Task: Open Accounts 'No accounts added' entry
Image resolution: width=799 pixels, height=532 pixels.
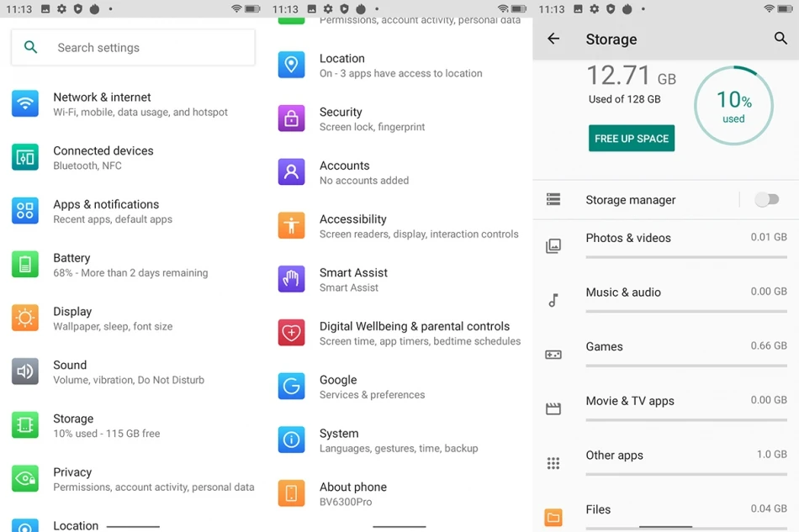Action: tap(399, 172)
